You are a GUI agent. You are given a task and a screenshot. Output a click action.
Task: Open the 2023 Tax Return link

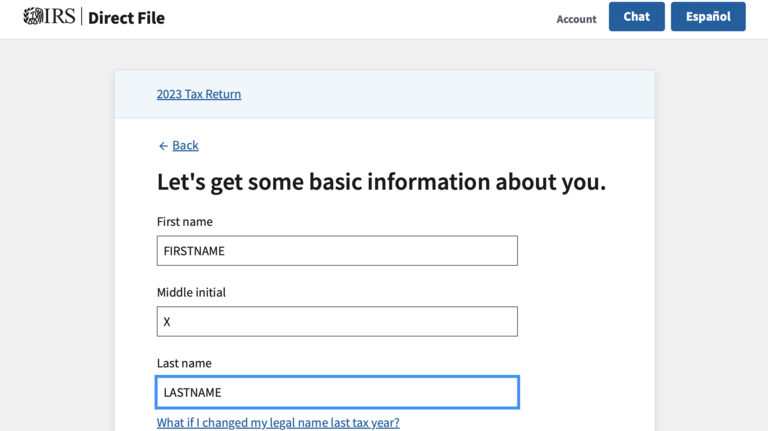(199, 94)
